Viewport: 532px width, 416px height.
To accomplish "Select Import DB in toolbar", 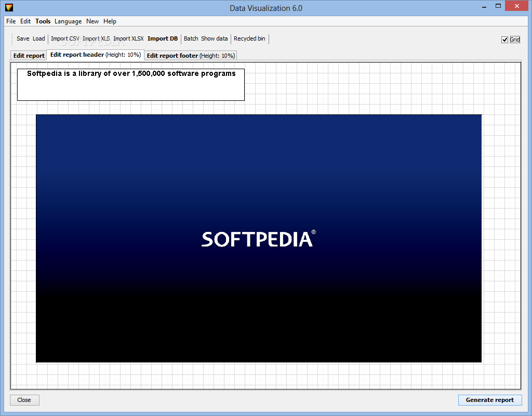I will pos(163,38).
